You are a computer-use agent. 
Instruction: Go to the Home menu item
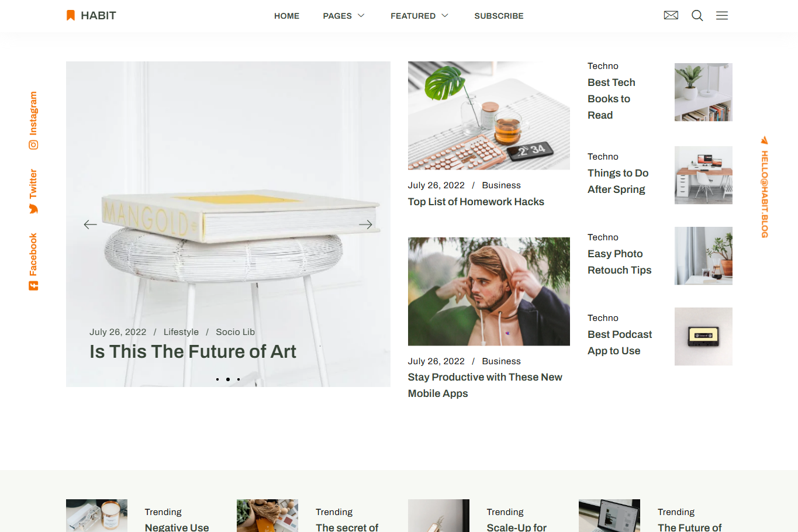point(286,16)
